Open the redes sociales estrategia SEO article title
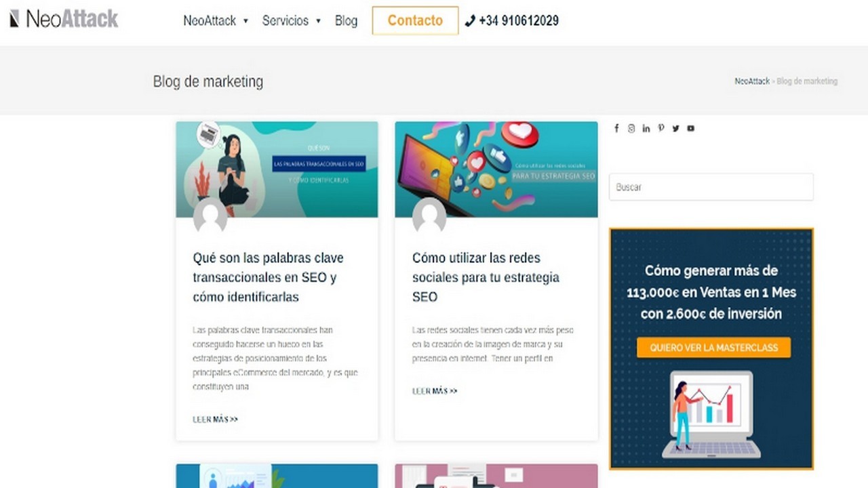This screenshot has height=488, width=868. point(486,277)
